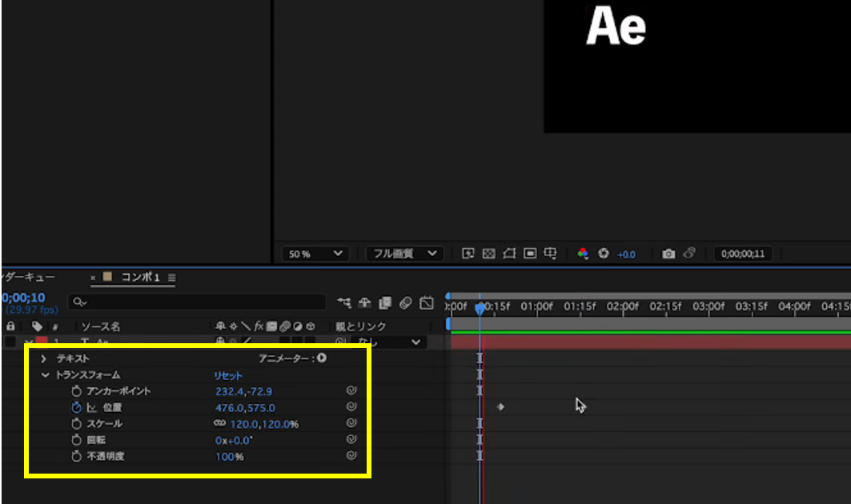851x504 pixels.
Task: Toggle the transparency grid icon
Action: point(488,254)
